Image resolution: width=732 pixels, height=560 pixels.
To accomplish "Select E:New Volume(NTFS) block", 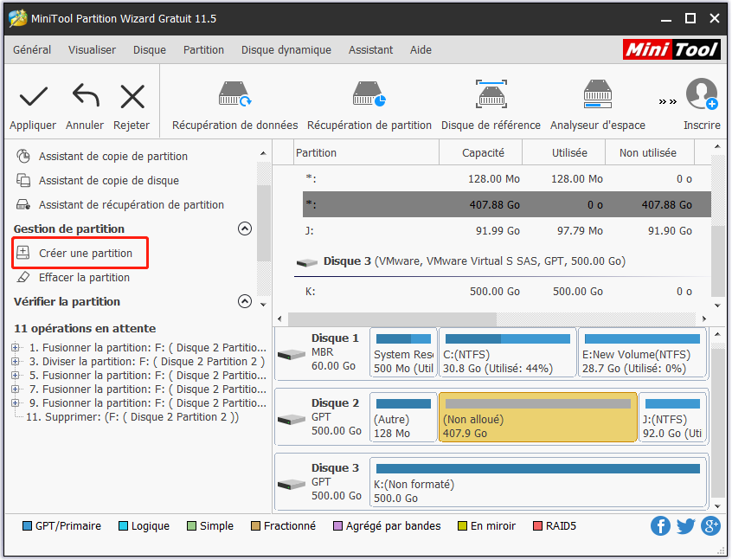I will pyautogui.click(x=642, y=353).
